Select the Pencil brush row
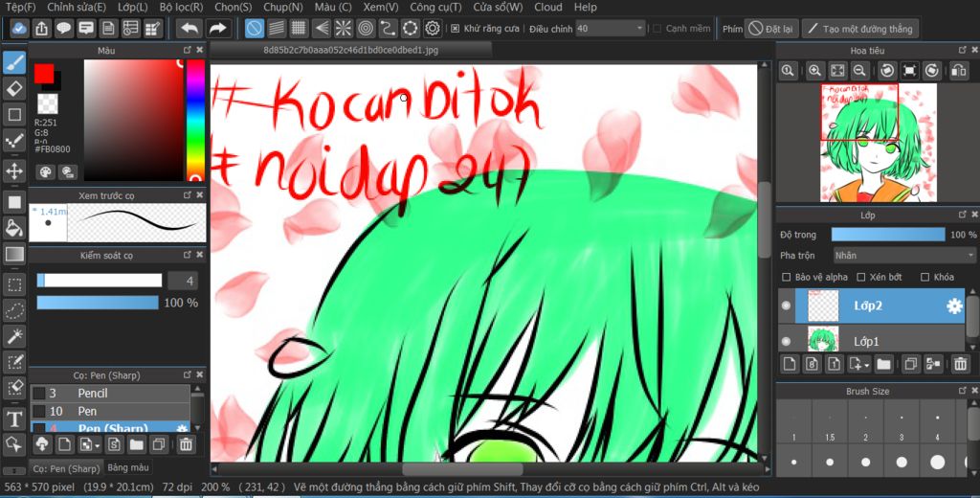This screenshot has height=498, width=980. 111,393
